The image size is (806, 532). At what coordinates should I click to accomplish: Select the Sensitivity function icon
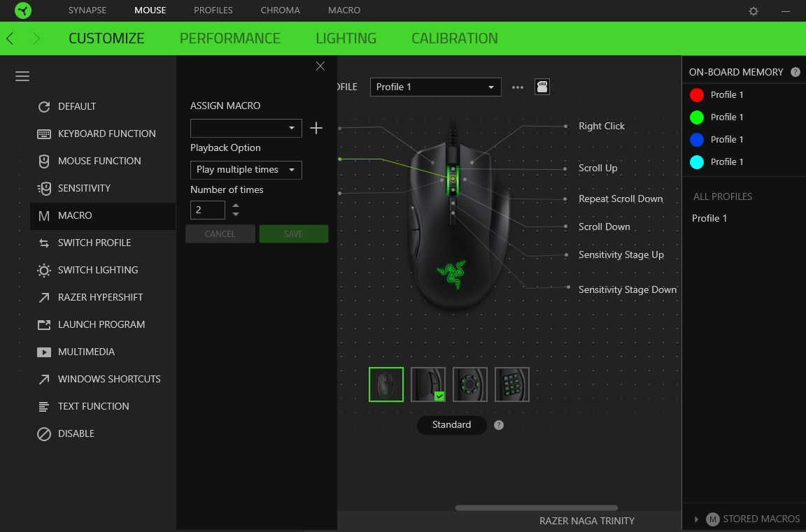click(x=44, y=189)
